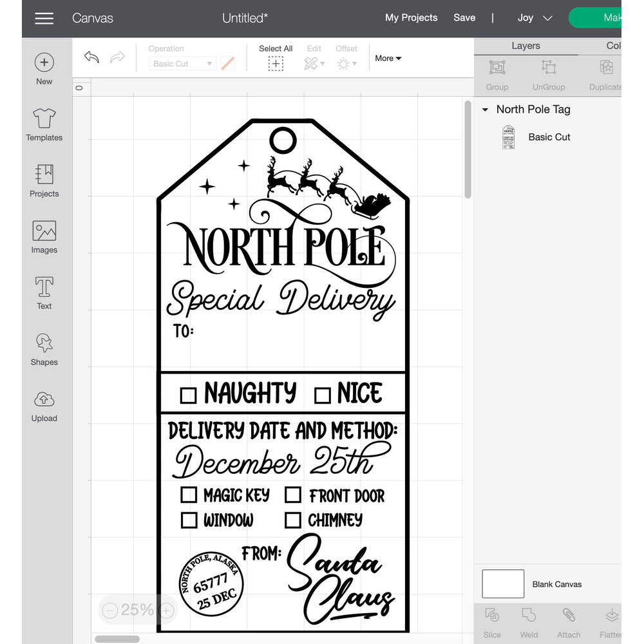Image resolution: width=644 pixels, height=644 pixels.
Task: Open the hamburger main menu
Action: (x=44, y=18)
